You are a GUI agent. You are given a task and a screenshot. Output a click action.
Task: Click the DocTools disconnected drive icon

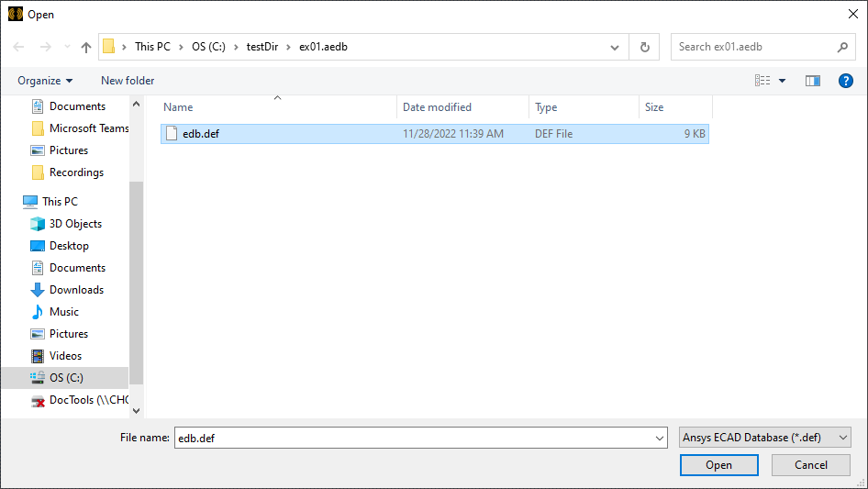coord(38,401)
